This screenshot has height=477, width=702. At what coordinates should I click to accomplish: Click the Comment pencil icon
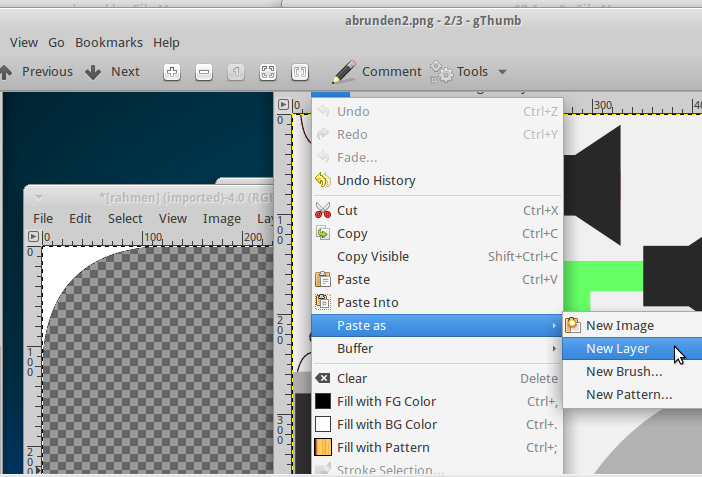click(344, 71)
